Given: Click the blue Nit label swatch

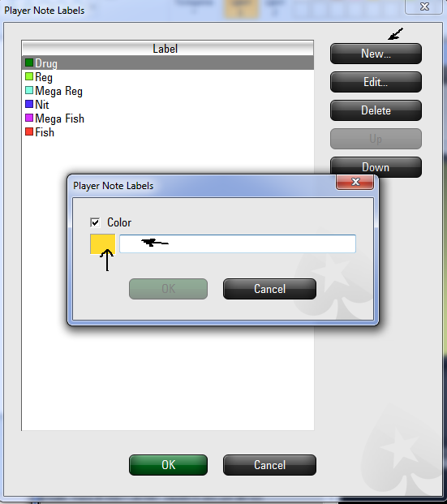Looking at the screenshot, I should click(29, 104).
